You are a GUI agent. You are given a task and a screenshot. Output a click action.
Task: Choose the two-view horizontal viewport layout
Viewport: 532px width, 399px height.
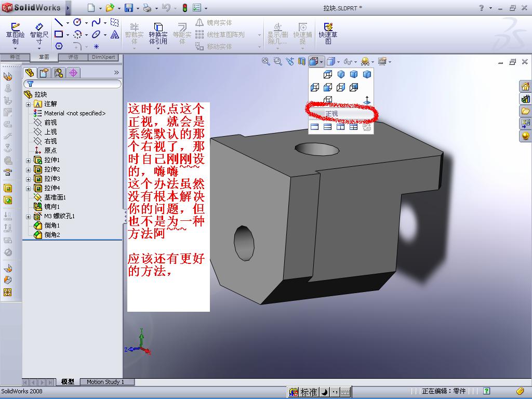click(x=327, y=127)
